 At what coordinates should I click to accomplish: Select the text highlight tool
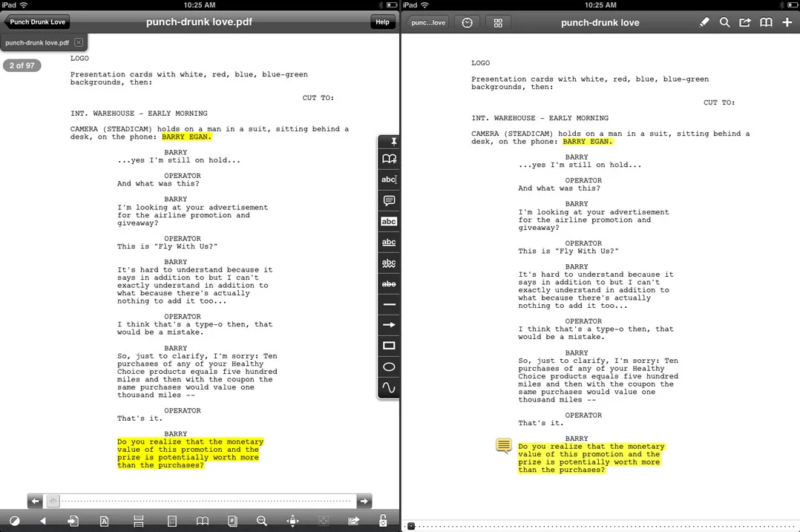click(x=389, y=221)
